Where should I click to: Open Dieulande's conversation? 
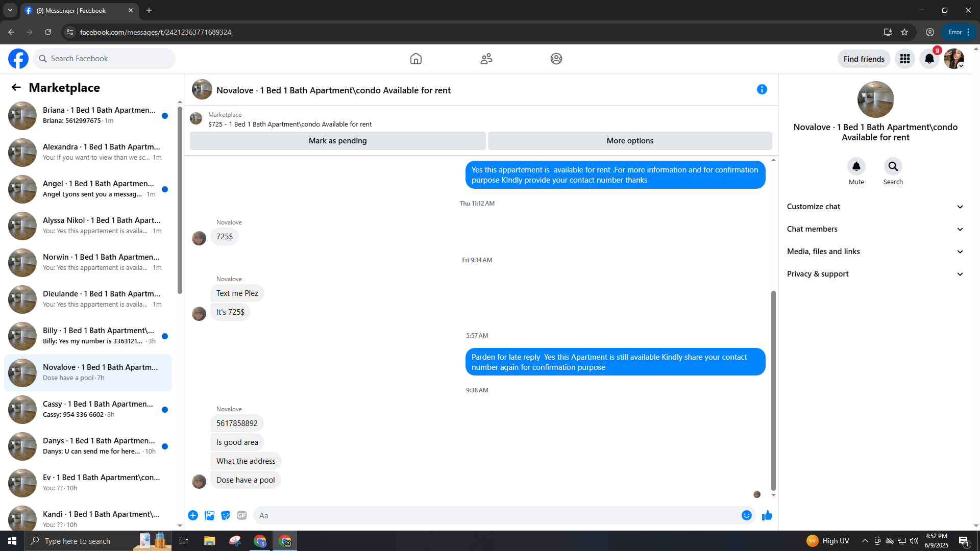click(88, 299)
